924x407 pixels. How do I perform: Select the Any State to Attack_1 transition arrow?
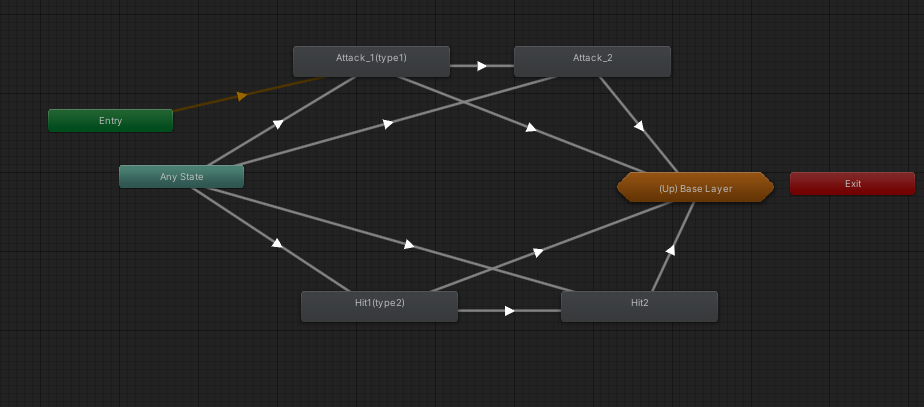(278, 124)
